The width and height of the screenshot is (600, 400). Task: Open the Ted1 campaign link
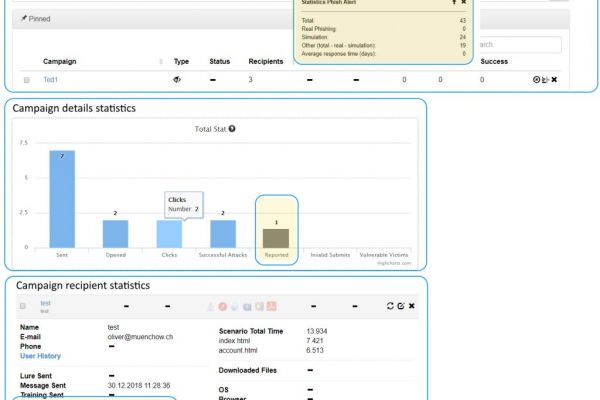[51, 79]
